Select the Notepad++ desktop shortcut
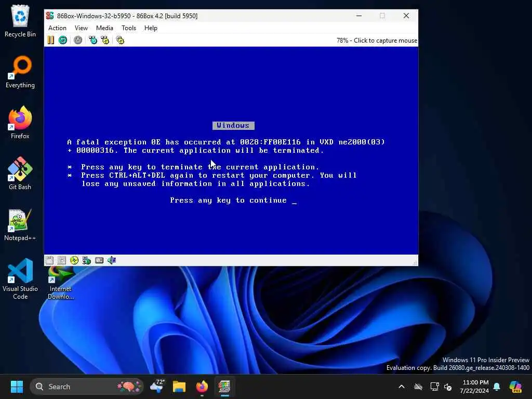Image resolution: width=532 pixels, height=399 pixels. [x=20, y=224]
